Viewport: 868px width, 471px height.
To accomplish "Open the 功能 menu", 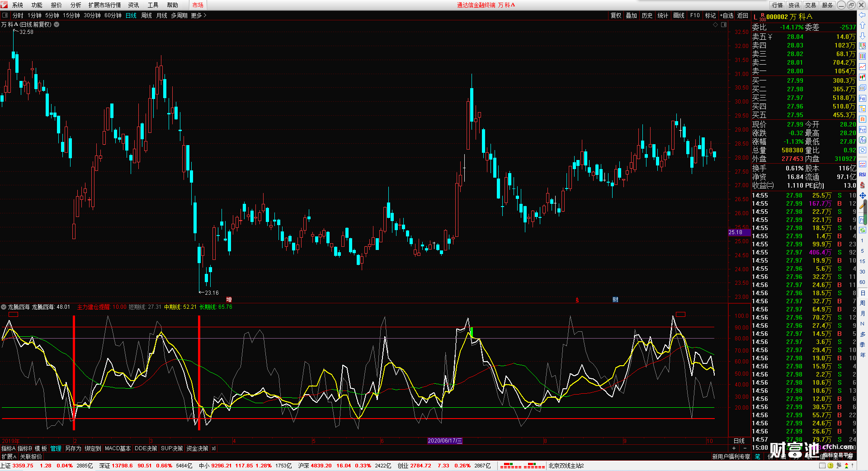I will click(37, 5).
